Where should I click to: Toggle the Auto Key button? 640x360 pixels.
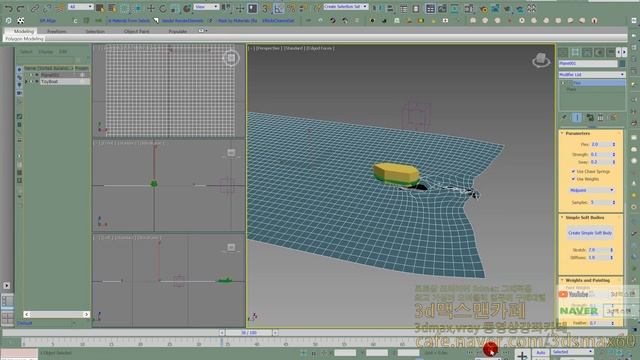click(541, 352)
